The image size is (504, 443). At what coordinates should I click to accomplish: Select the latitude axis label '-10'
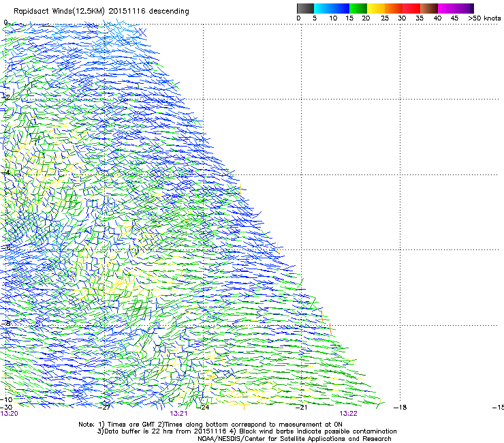pos(6,399)
